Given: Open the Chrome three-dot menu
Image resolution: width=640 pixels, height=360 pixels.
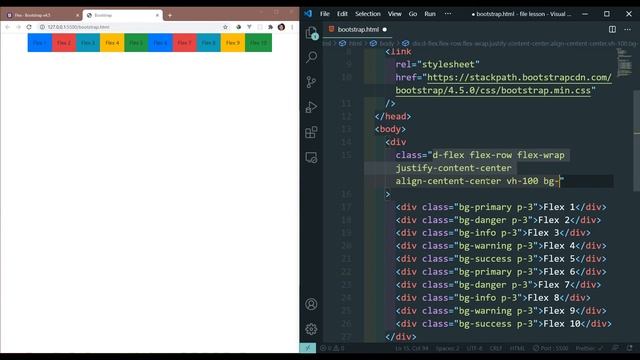Looking at the screenshot, I should tap(292, 27).
